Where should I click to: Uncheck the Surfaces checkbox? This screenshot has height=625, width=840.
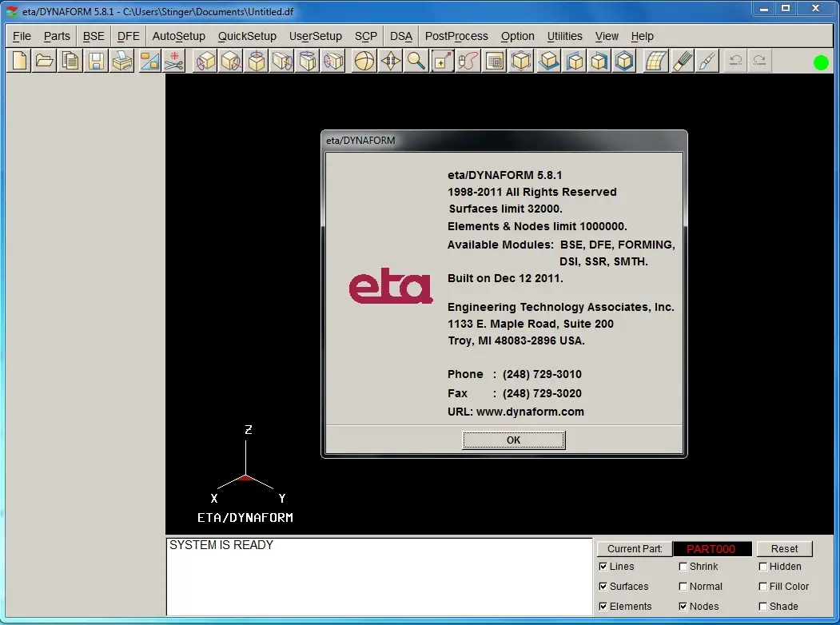(x=603, y=587)
